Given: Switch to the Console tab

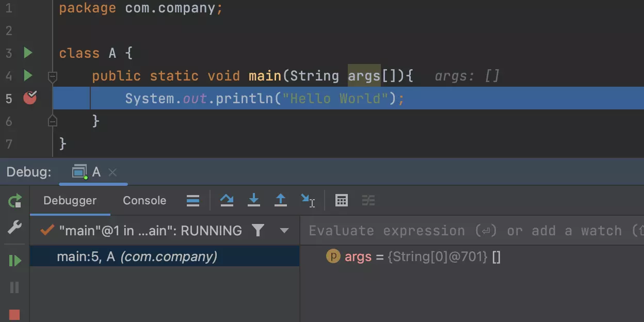Looking at the screenshot, I should 144,201.
